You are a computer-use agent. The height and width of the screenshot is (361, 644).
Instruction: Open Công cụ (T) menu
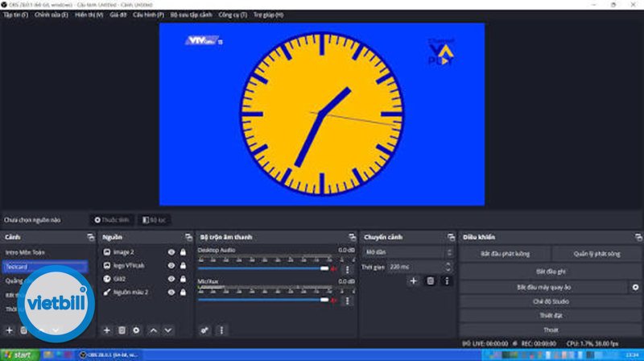pyautogui.click(x=233, y=15)
